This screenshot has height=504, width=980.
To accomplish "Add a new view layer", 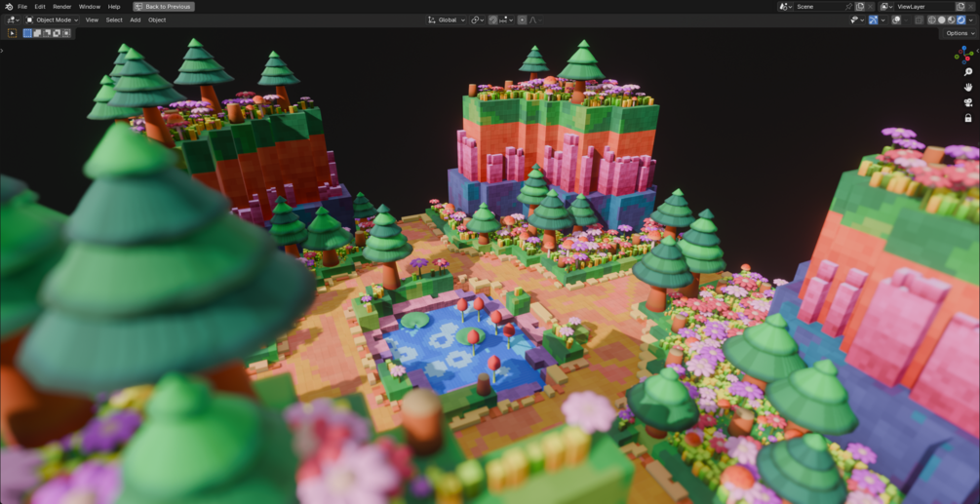I will 960,6.
